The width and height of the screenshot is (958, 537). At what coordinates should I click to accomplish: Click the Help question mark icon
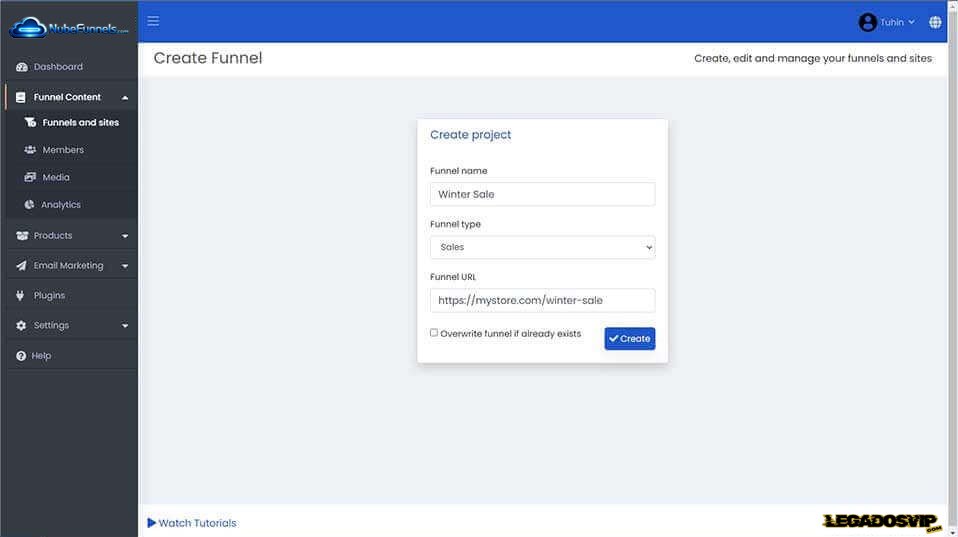tap(21, 356)
